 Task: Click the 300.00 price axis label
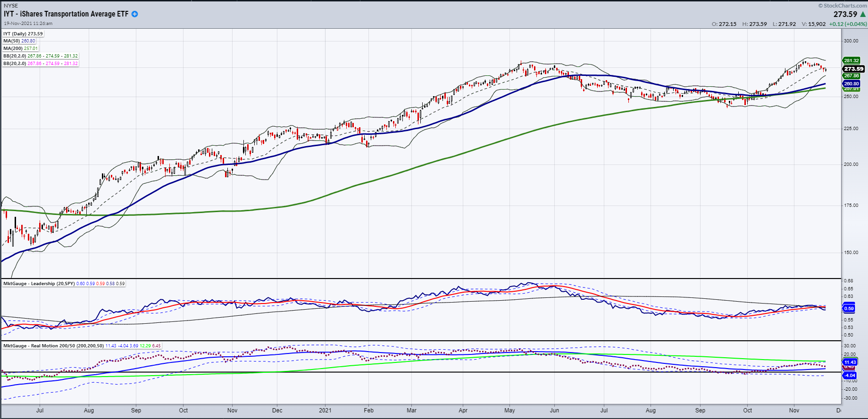[x=851, y=41]
